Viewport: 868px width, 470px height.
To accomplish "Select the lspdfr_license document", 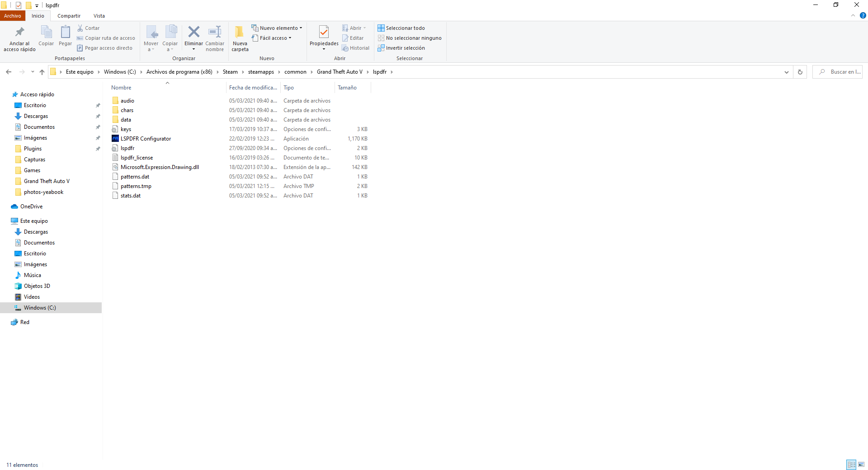I will point(137,158).
